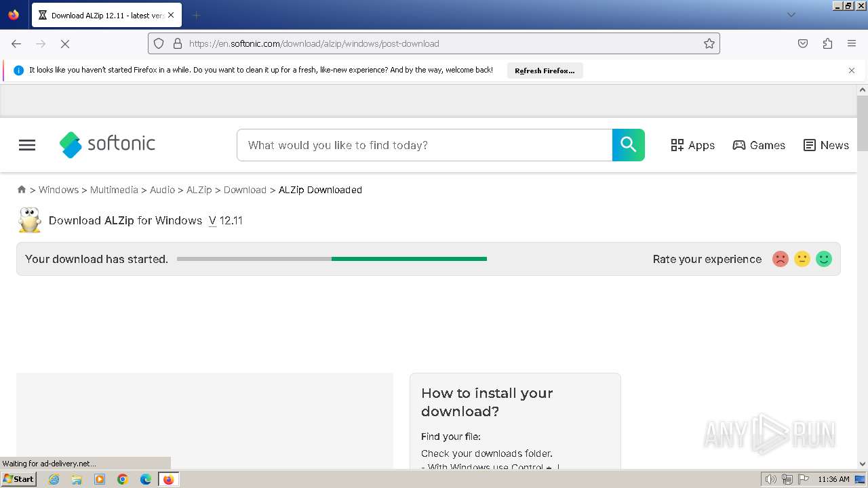Open Audio breadcrumb link
This screenshot has height=488, width=868.
tap(162, 190)
